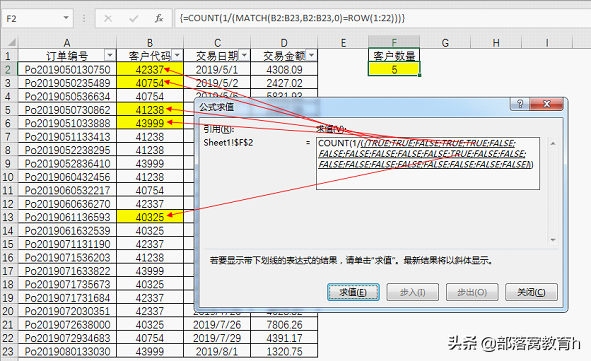The image size is (591, 361).
Task: Click date cell 2019/5/1
Action: pyautogui.click(x=217, y=70)
